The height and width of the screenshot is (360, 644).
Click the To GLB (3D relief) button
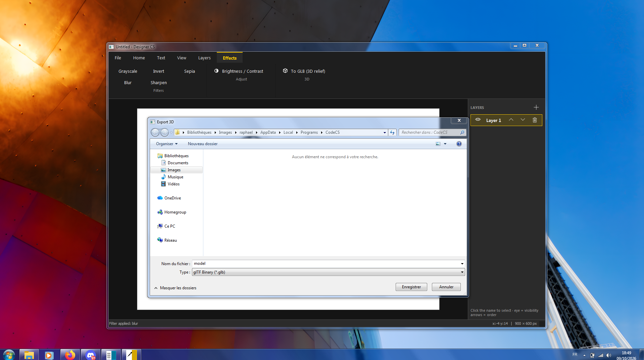click(x=304, y=71)
